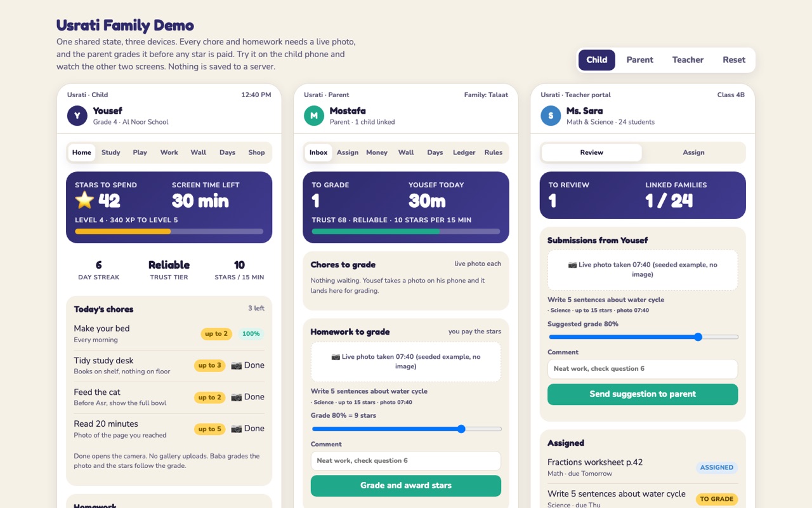The width and height of the screenshot is (812, 508).
Task: Click the star icon beside 42
Action: [84, 201]
